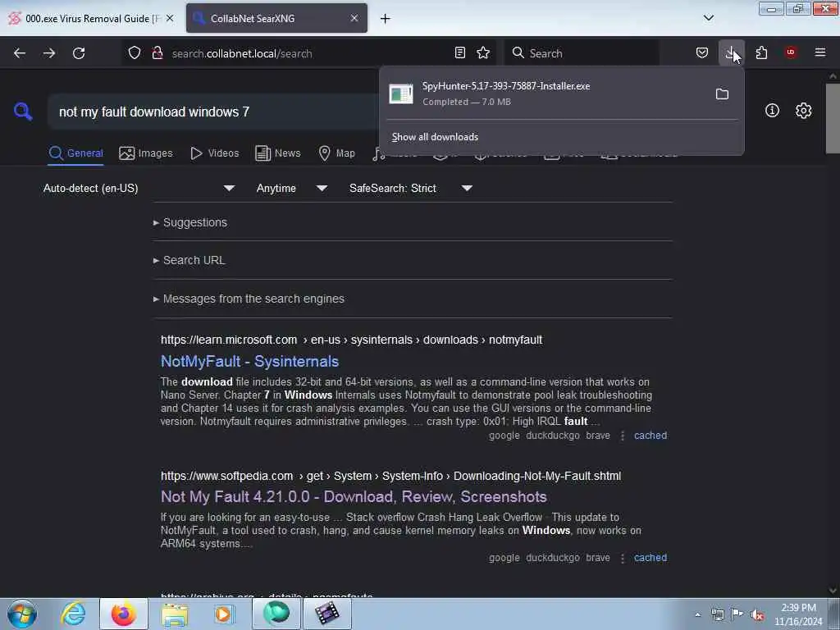Open Not My Fault 4.21.0.0 Softpedia result
This screenshot has width=840, height=630.
coord(354,496)
